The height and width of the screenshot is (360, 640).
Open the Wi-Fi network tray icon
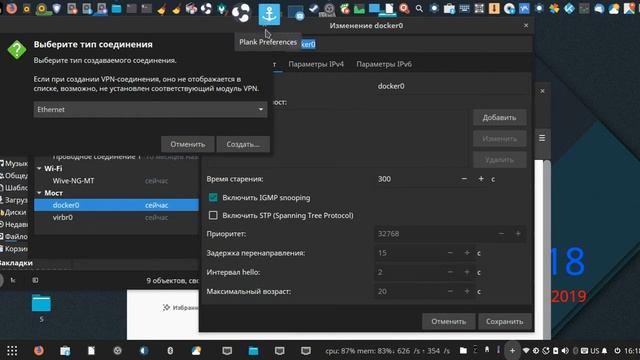coord(526,351)
